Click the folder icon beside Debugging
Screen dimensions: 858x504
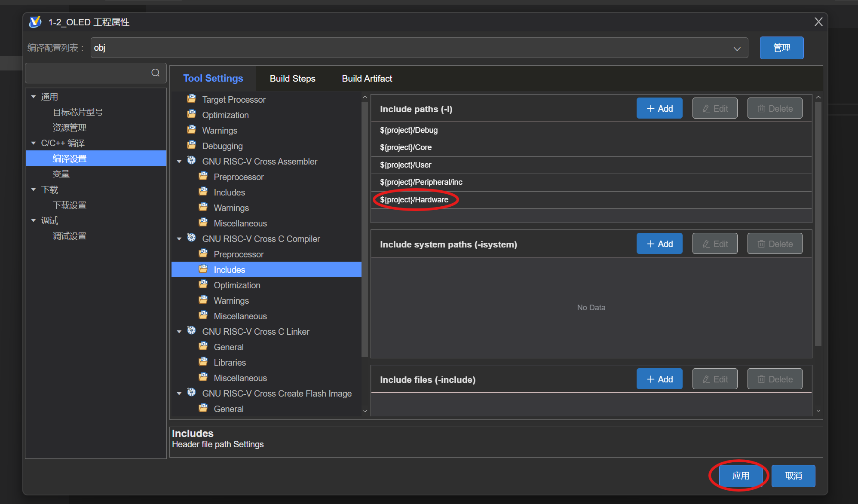[x=192, y=145]
